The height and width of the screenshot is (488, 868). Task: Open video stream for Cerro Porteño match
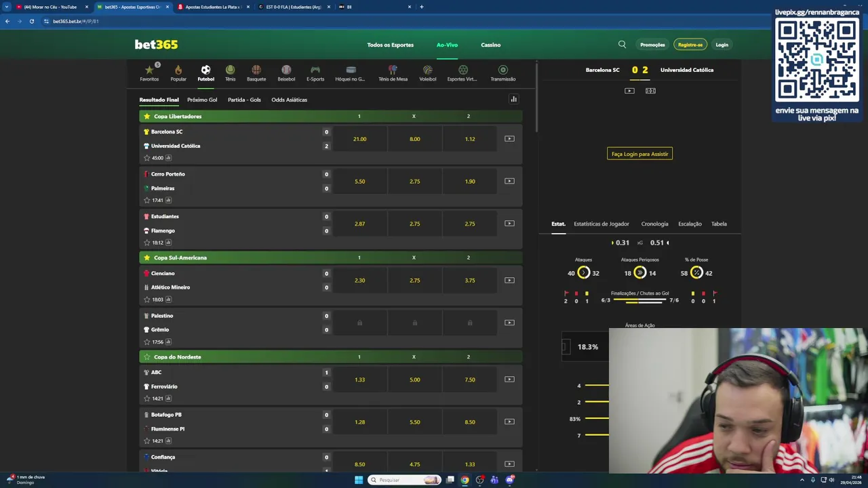509,181
